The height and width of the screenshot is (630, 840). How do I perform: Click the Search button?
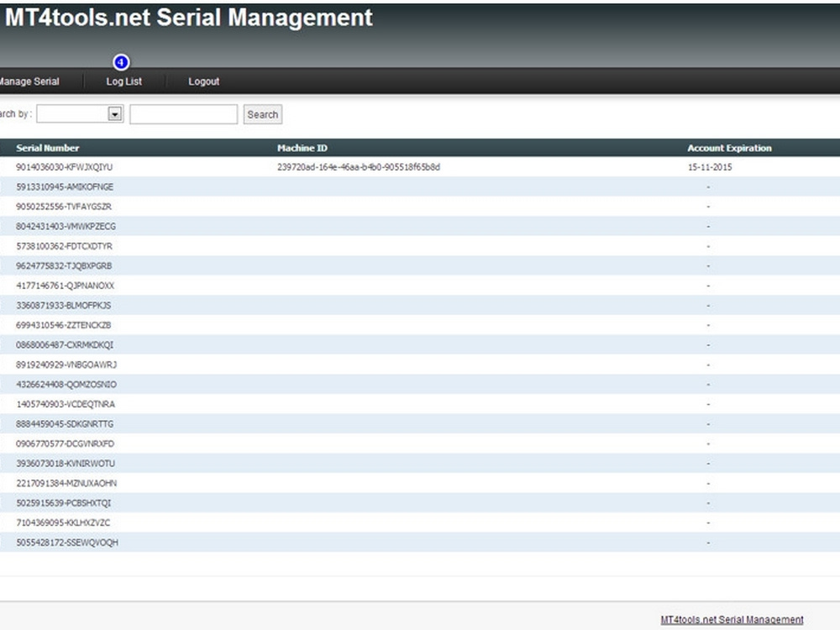click(x=262, y=114)
